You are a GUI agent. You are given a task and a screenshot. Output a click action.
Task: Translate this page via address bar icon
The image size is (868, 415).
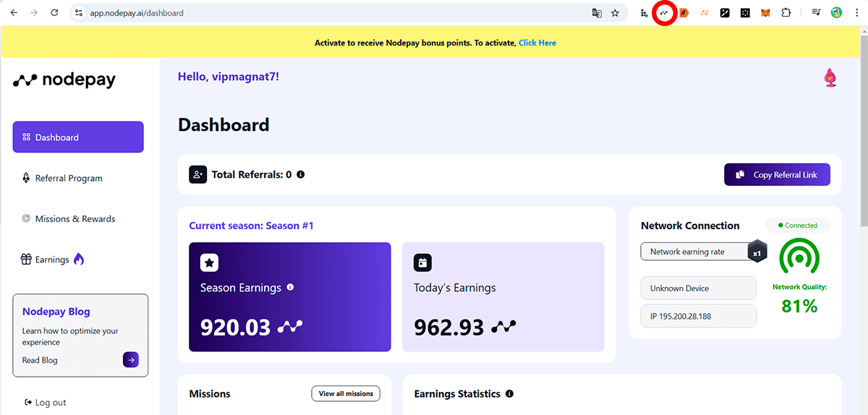pyautogui.click(x=597, y=13)
